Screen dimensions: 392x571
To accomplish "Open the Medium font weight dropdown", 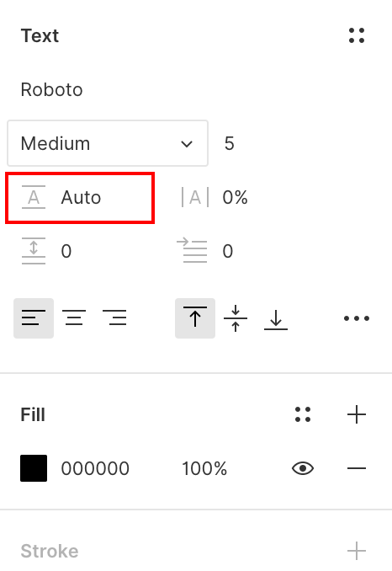I will coord(108,143).
